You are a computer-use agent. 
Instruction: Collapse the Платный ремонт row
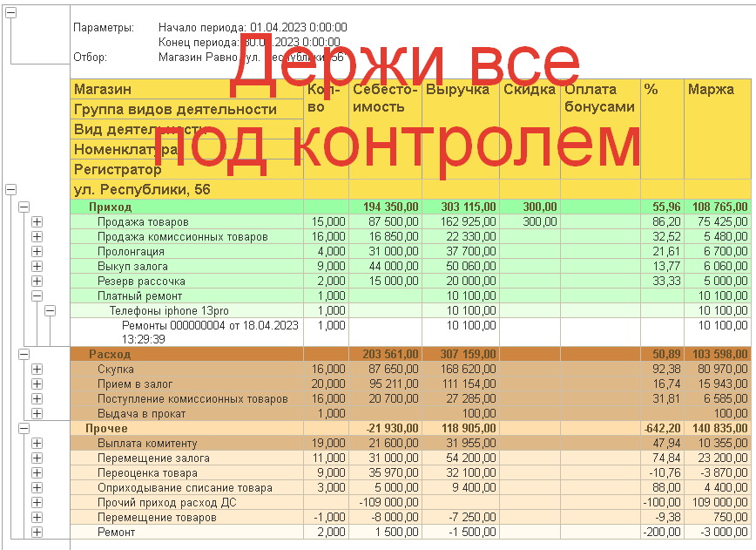pos(37,295)
